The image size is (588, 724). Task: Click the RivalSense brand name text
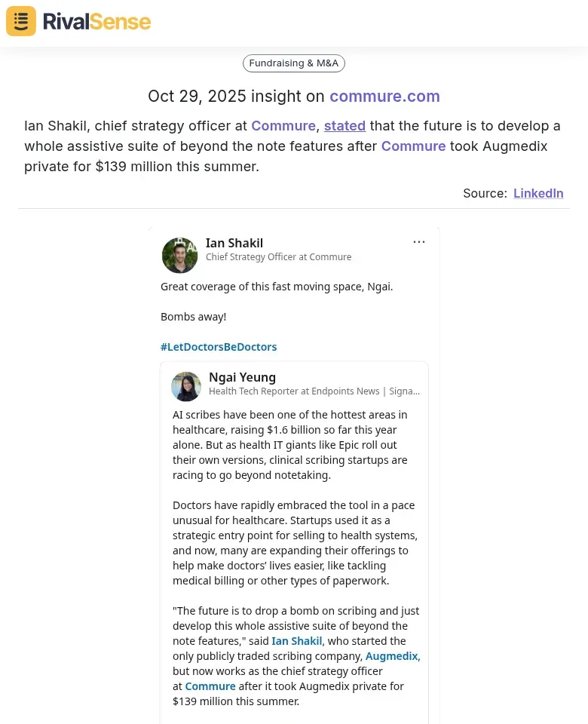96,21
